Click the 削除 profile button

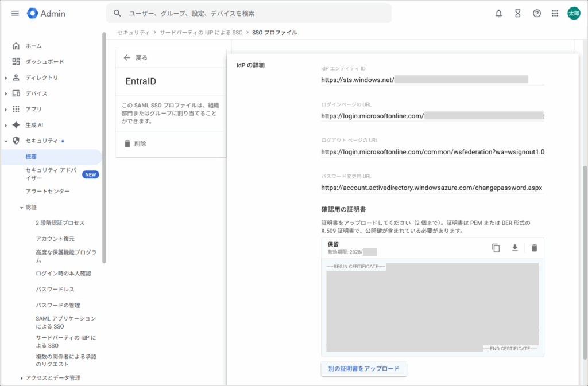click(136, 144)
